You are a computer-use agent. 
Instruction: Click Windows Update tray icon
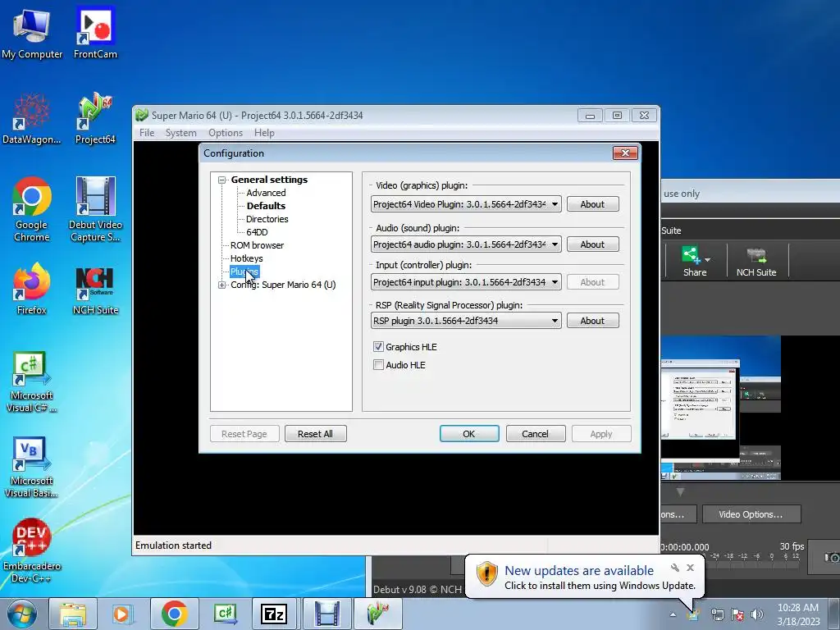coord(693,614)
